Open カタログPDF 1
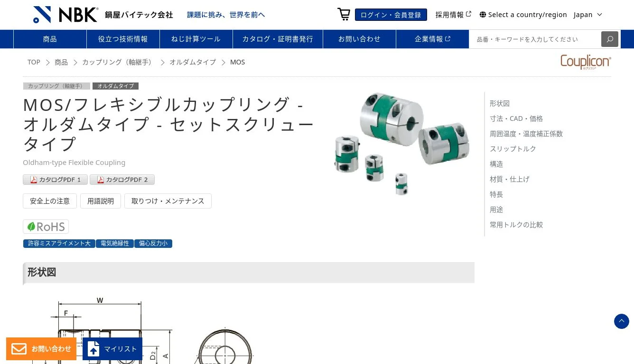Screen dimensions: 634x364 point(55,180)
